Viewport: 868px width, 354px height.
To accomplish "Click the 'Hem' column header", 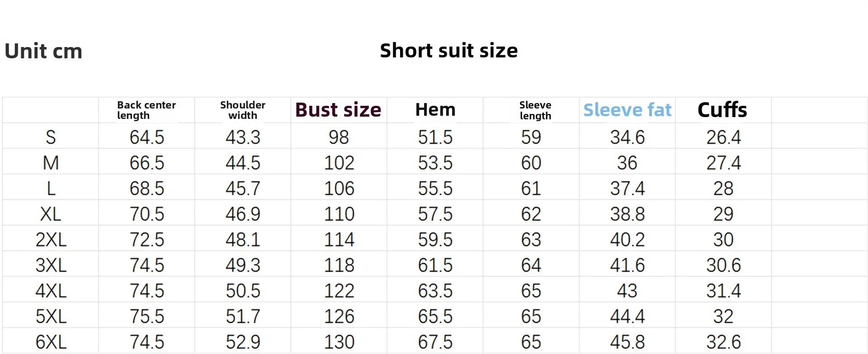I will click(435, 110).
